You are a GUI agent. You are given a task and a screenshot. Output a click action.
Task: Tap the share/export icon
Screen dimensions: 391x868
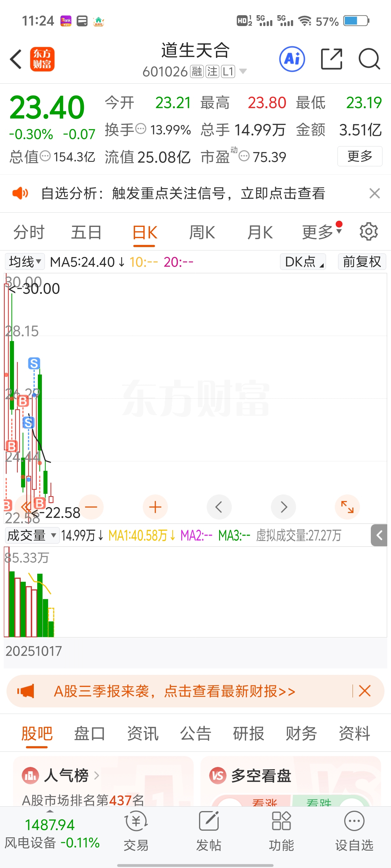332,59
